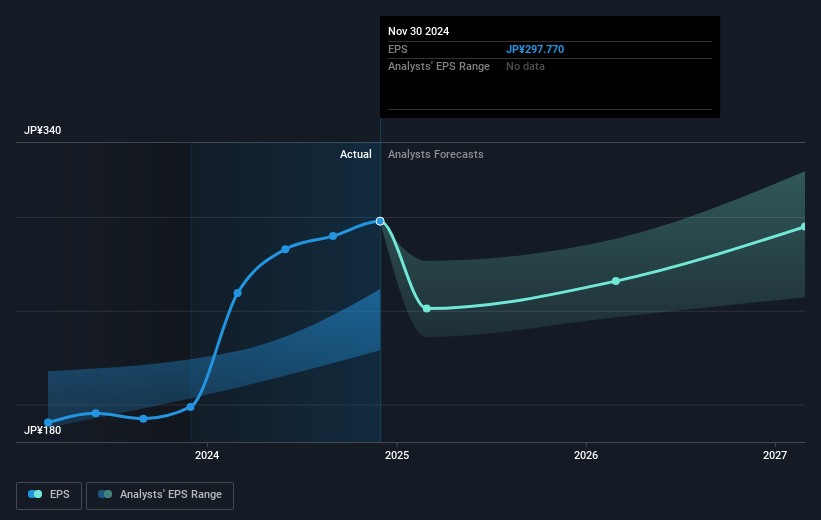Toggle the EPS legend button

tap(49, 495)
